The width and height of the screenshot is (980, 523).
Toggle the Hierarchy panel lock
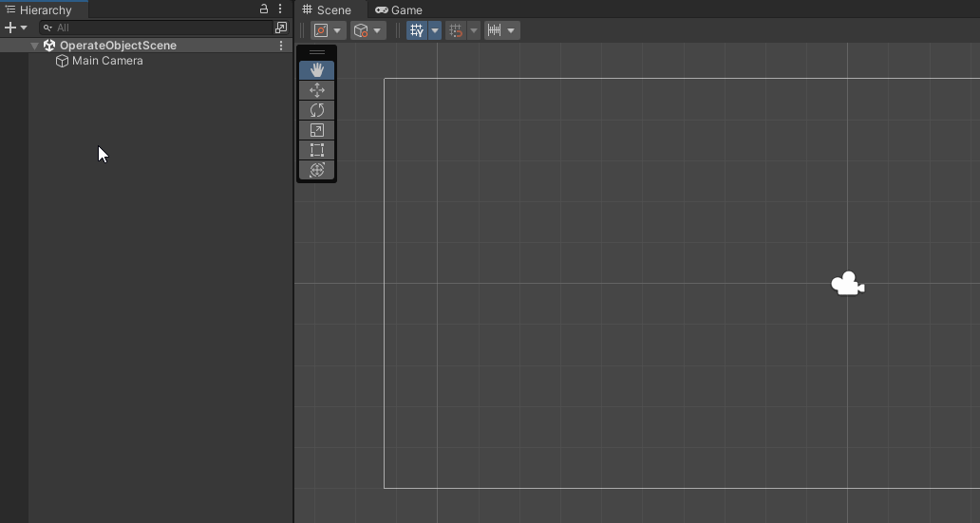pyautogui.click(x=264, y=9)
